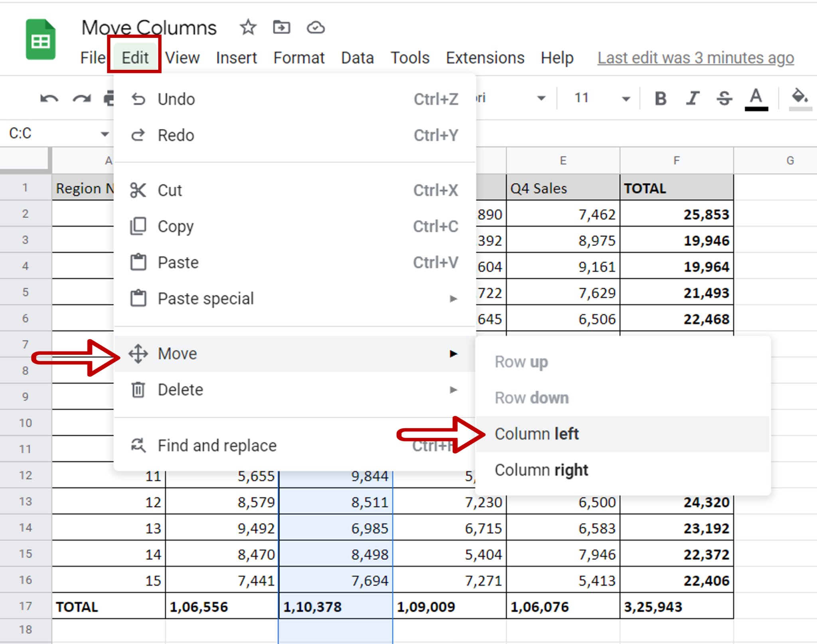The height and width of the screenshot is (644, 817).
Task: Click cell with value 6,985
Action: pos(335,528)
